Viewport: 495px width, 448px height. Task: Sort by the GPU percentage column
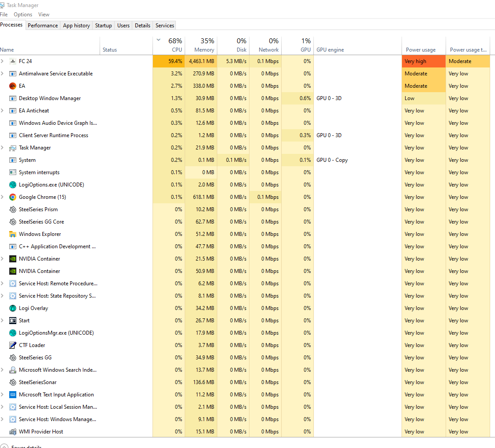(x=298, y=45)
